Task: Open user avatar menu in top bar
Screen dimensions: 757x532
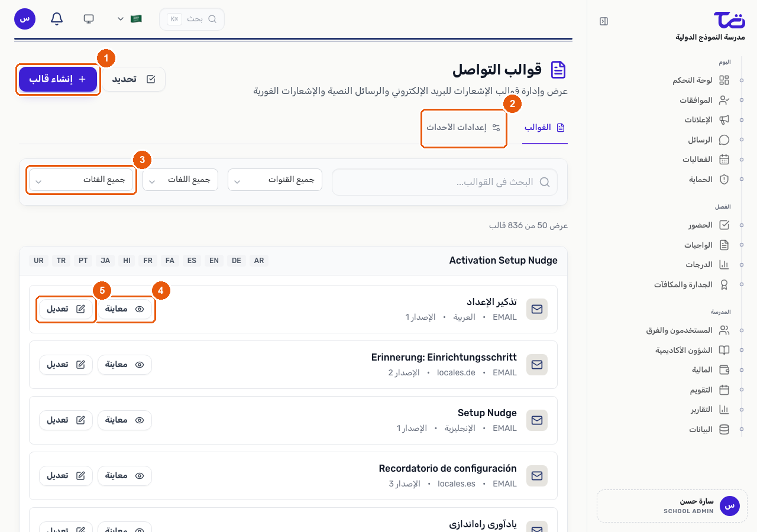Action: tap(25, 19)
